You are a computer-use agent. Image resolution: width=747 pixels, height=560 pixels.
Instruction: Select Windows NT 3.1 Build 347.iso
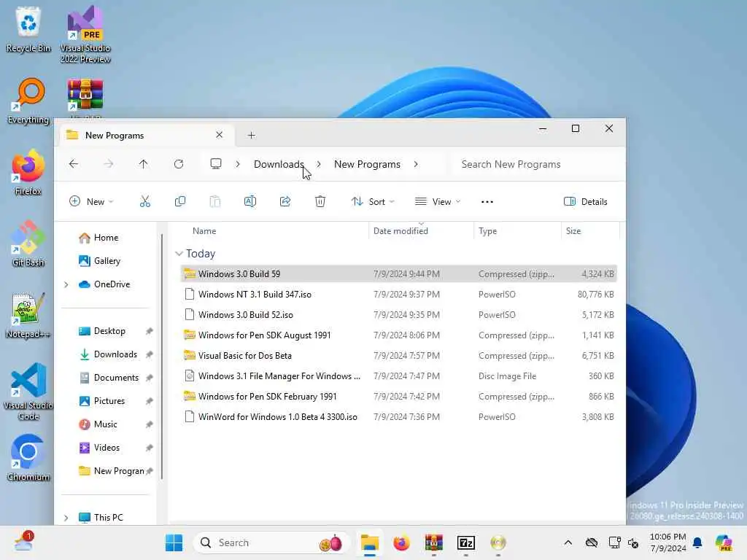(399, 295)
